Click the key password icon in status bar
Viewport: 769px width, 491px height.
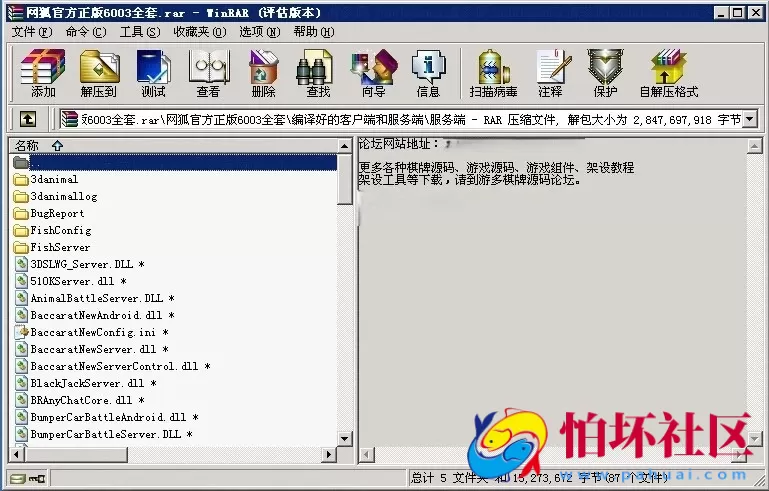click(37, 478)
